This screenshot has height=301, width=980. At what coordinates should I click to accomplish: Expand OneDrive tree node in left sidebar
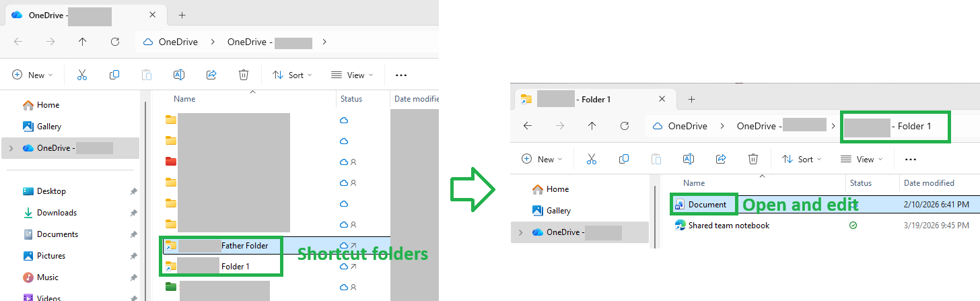pos(9,148)
